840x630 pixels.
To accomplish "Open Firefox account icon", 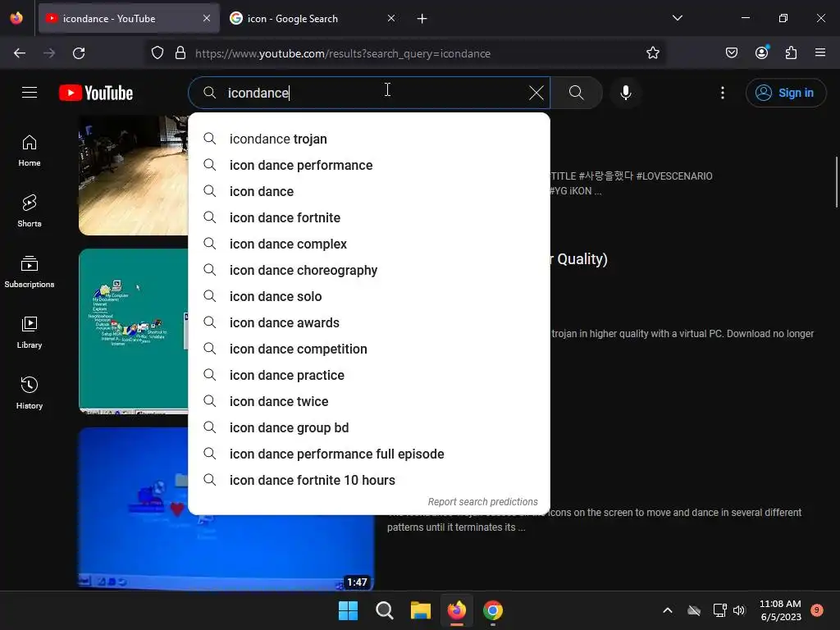I will tap(761, 53).
